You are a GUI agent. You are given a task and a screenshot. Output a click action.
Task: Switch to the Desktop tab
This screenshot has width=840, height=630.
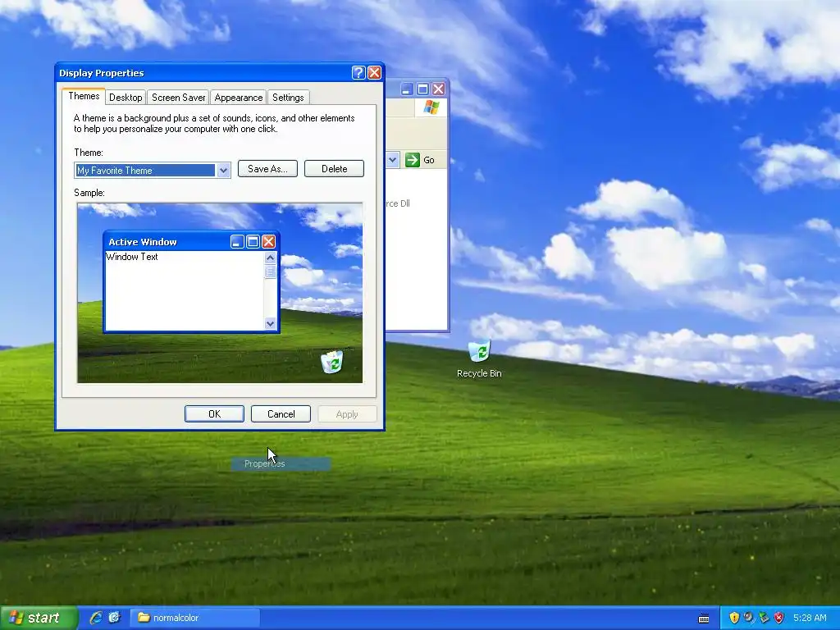click(x=126, y=98)
